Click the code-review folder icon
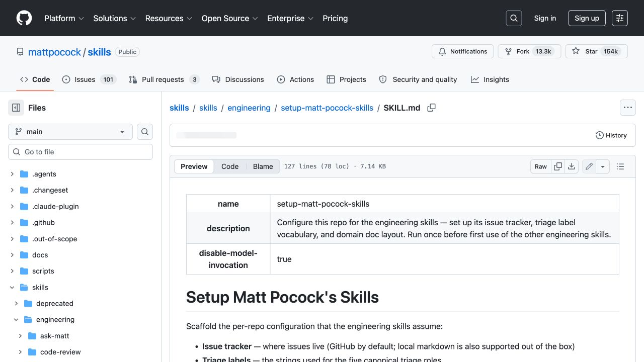644x362 pixels. click(32, 352)
